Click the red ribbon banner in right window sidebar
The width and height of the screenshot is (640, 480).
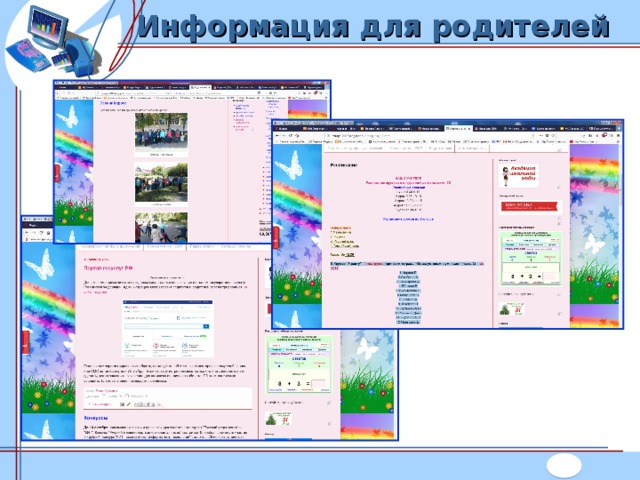[529, 207]
